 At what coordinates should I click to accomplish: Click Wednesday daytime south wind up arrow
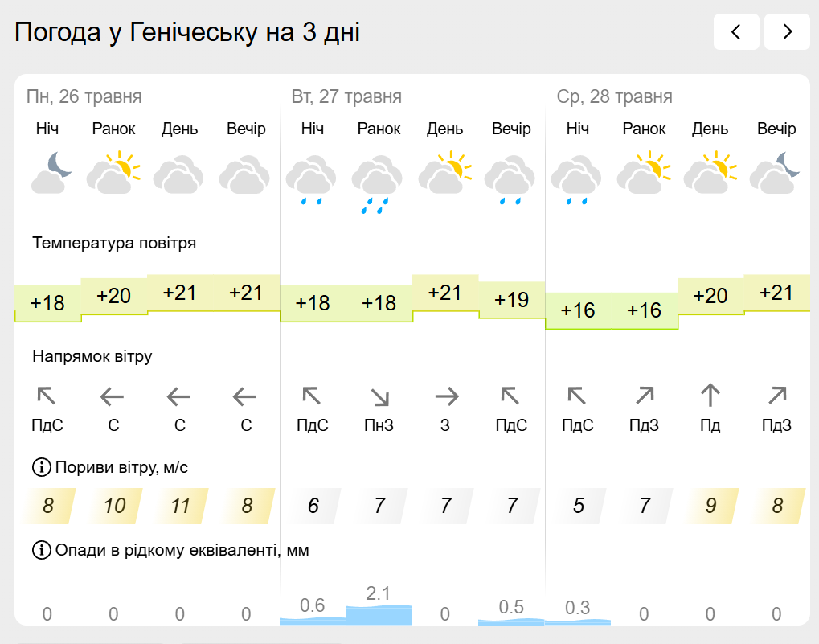point(710,395)
